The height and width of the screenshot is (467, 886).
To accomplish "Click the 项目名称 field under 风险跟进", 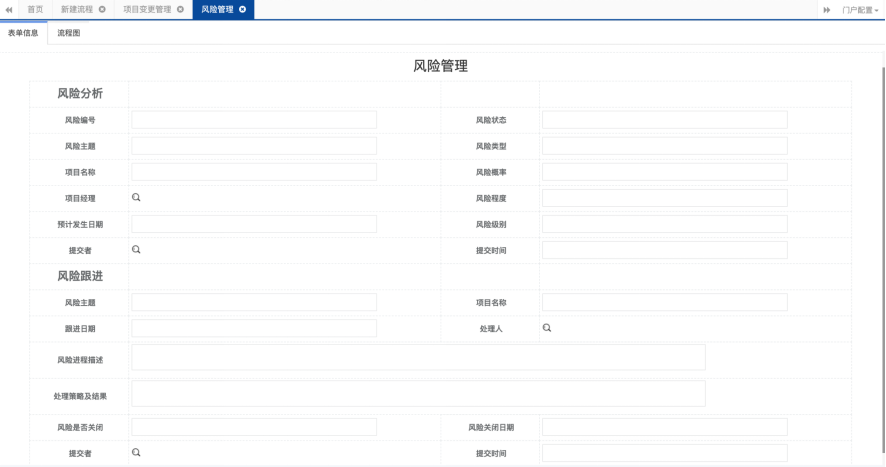I will 664,302.
